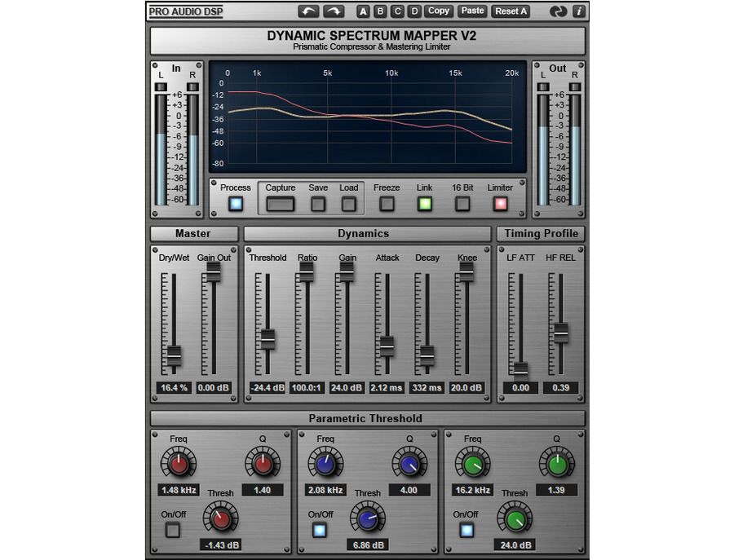Turn off the red Limiter toggle
The height and width of the screenshot is (560, 734).
tap(501, 202)
